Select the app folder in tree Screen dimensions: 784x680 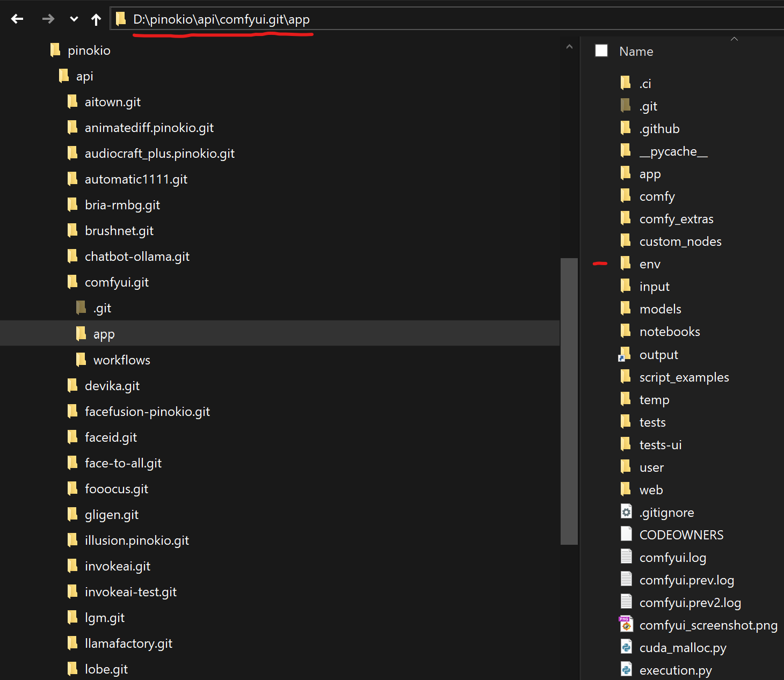(104, 334)
